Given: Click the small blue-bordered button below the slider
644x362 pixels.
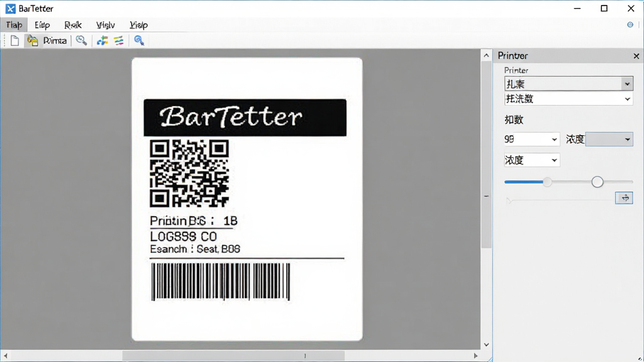Looking at the screenshot, I should click(x=624, y=198).
